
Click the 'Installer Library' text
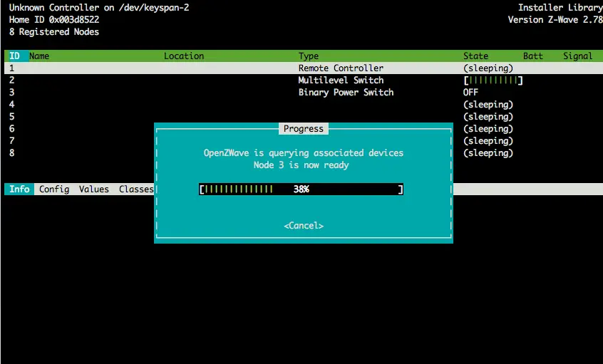click(560, 8)
